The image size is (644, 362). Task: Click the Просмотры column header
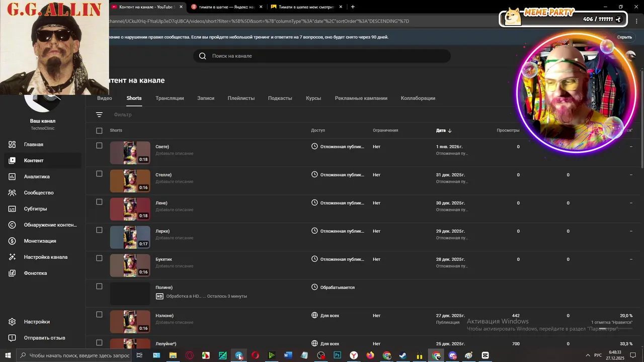point(508,131)
